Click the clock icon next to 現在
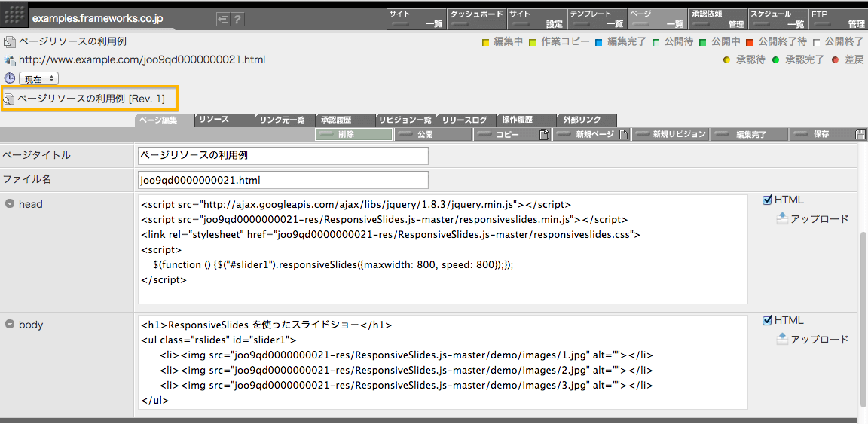Image resolution: width=868 pixels, height=424 pixels. 9,78
